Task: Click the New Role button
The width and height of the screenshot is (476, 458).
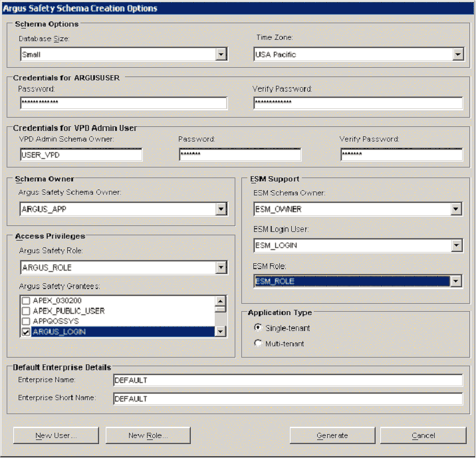Action: 148,435
